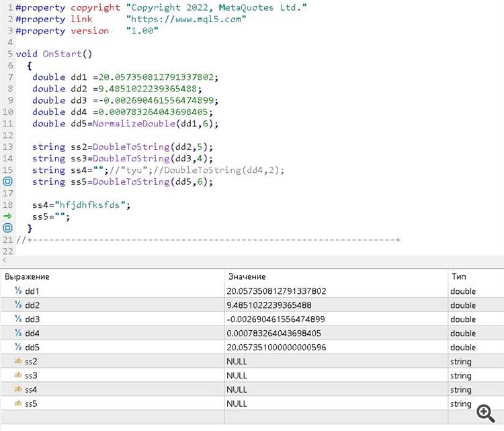The width and height of the screenshot is (504, 431).
Task: Select the dd5 expression name in watch list
Action: (x=32, y=348)
